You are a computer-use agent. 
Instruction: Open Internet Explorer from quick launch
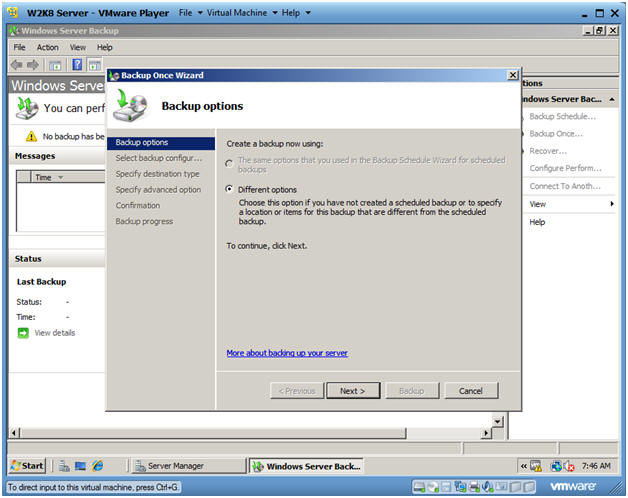click(97, 466)
